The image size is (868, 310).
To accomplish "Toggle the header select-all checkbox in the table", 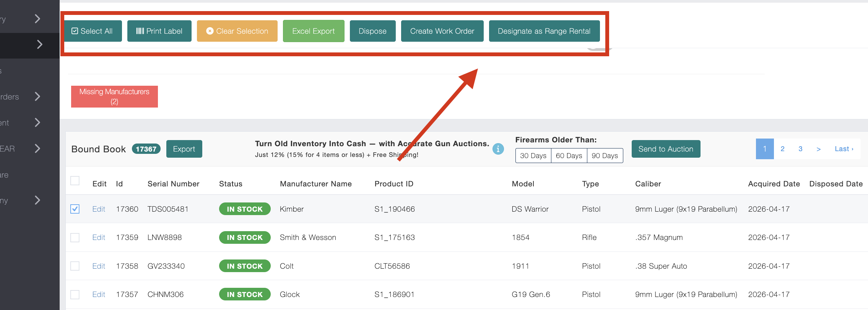I will (75, 181).
